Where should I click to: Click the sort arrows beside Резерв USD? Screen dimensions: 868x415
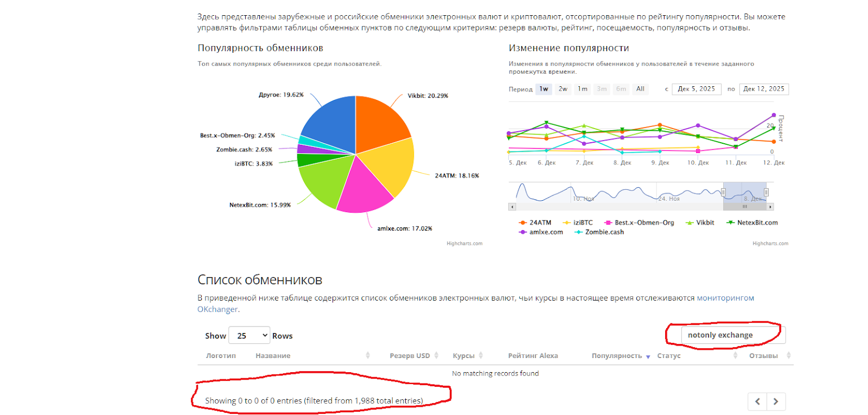point(436,356)
